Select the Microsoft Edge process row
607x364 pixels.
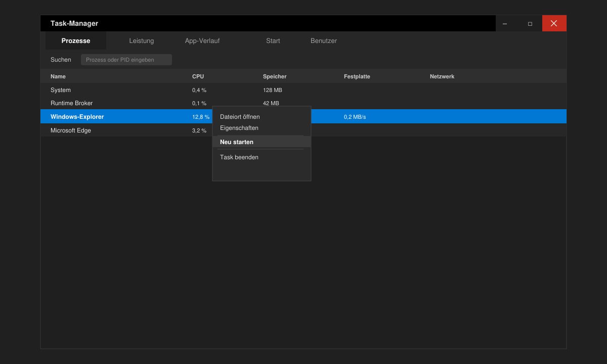[303, 130]
